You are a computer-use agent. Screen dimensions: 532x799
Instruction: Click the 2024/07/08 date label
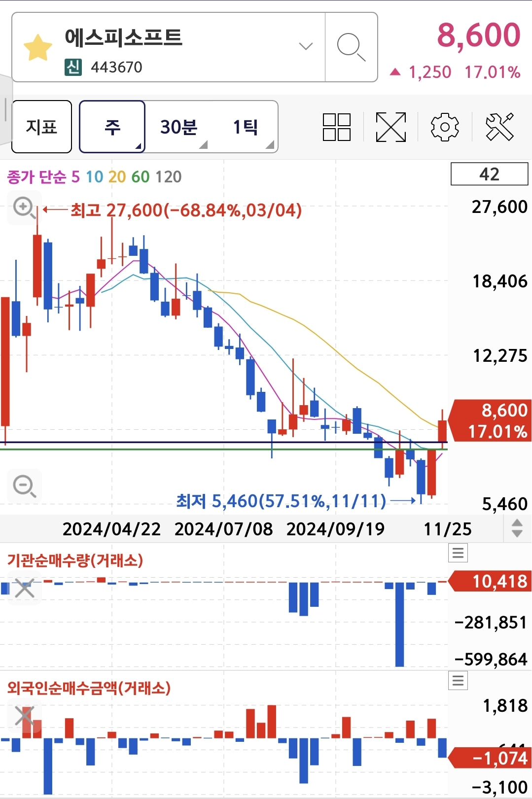point(223,529)
